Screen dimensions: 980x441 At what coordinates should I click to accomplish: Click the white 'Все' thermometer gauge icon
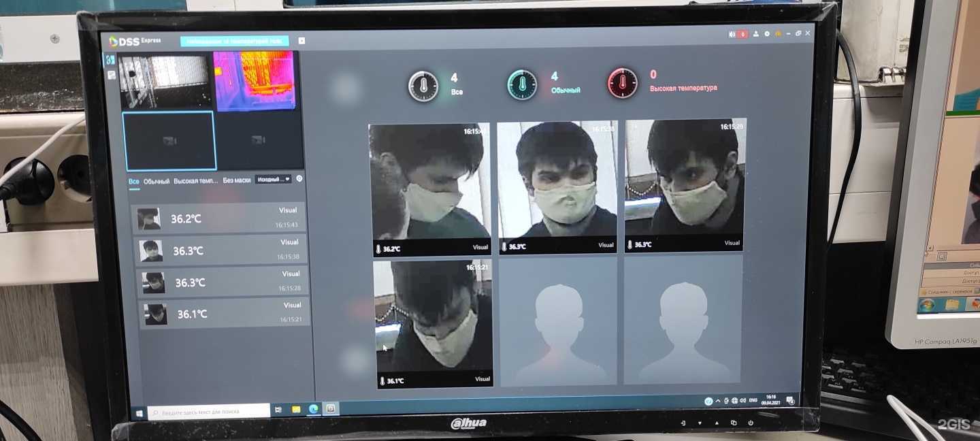pyautogui.click(x=423, y=86)
